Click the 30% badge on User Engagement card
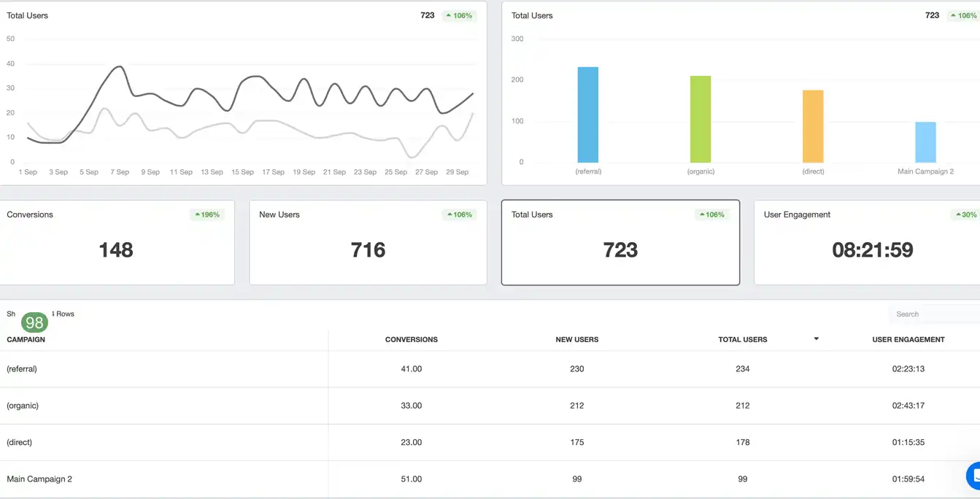Image resolution: width=980 pixels, height=499 pixels. (965, 214)
